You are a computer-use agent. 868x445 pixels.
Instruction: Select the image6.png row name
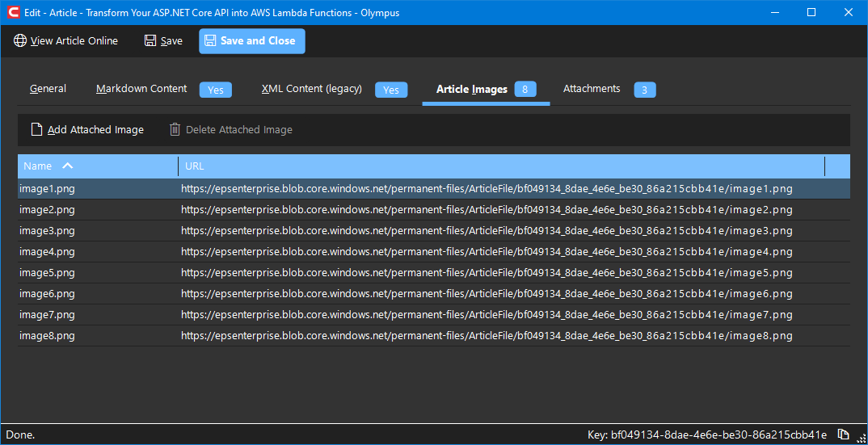(x=47, y=294)
